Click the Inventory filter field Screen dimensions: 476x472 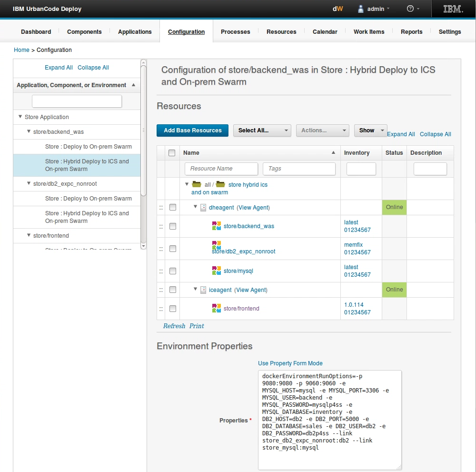(361, 169)
